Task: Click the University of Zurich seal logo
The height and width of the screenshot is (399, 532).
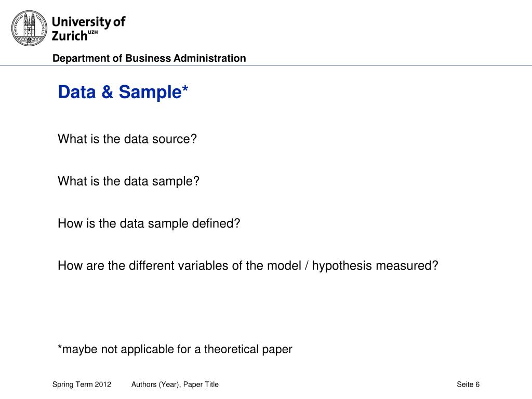Action: [29, 28]
